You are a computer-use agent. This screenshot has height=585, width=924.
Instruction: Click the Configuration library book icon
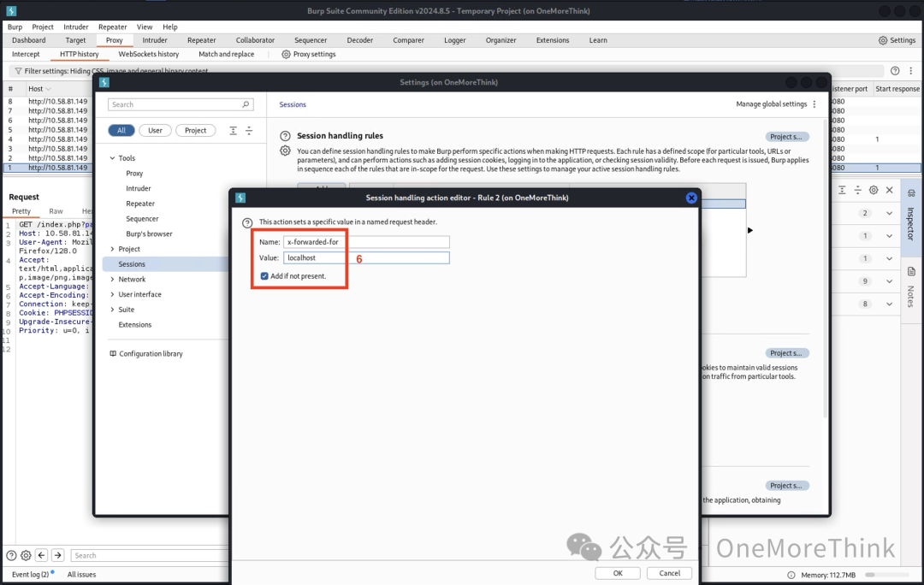click(x=113, y=353)
